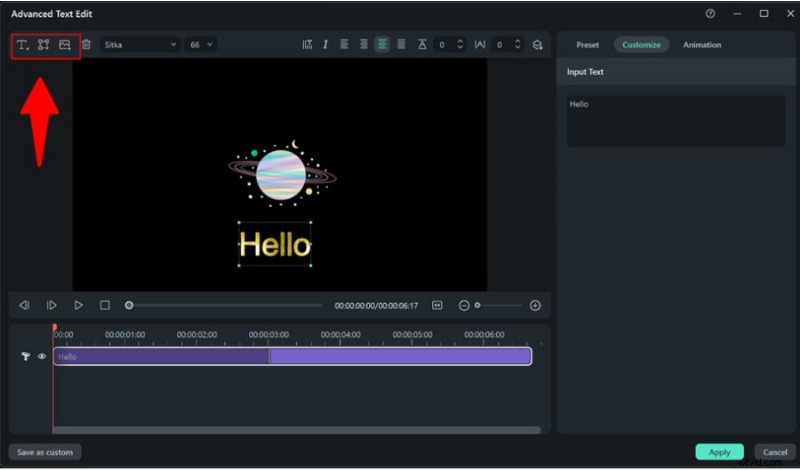Switch to the Animation tab

click(701, 45)
